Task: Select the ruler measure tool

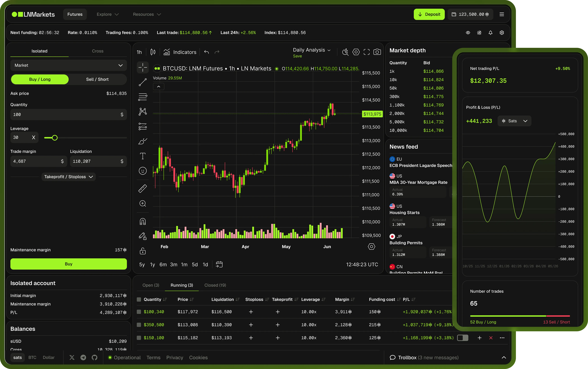Action: [x=143, y=189]
